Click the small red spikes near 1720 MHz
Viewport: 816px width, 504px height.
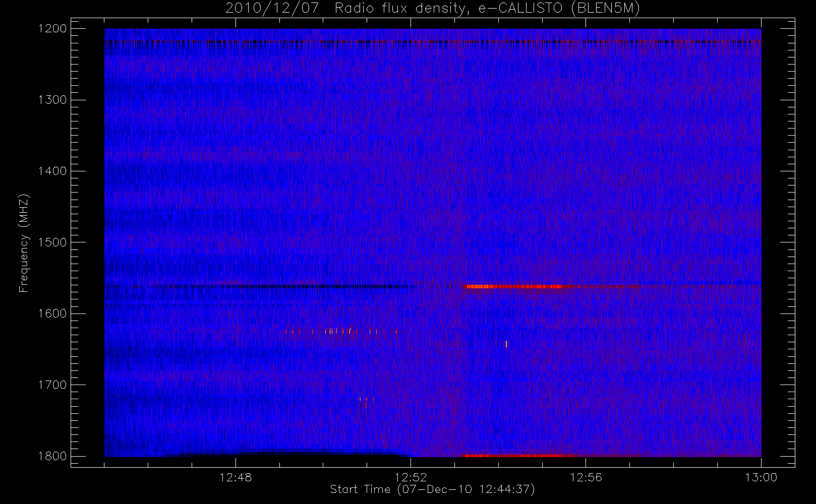[x=366, y=402]
